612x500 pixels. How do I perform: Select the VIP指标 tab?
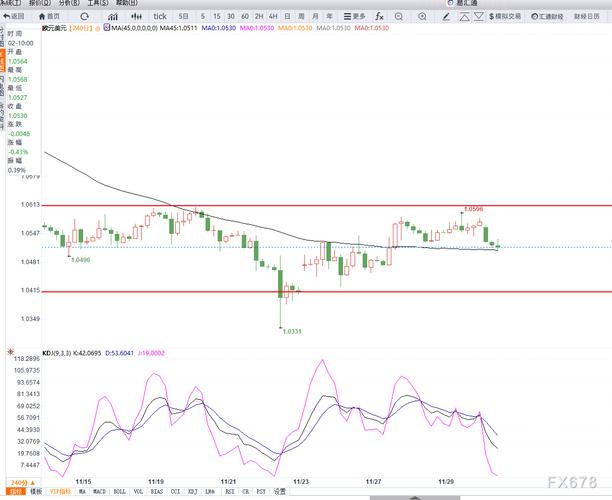click(60, 491)
